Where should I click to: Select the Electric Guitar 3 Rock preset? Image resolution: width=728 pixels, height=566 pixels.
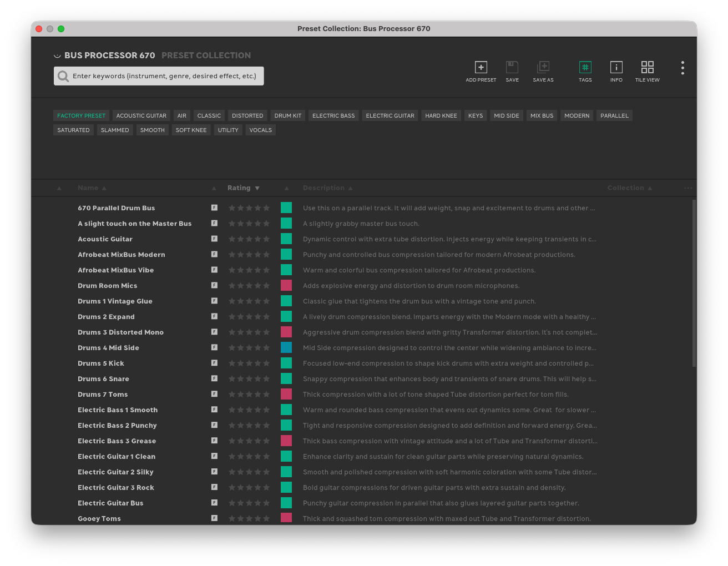[x=116, y=487]
